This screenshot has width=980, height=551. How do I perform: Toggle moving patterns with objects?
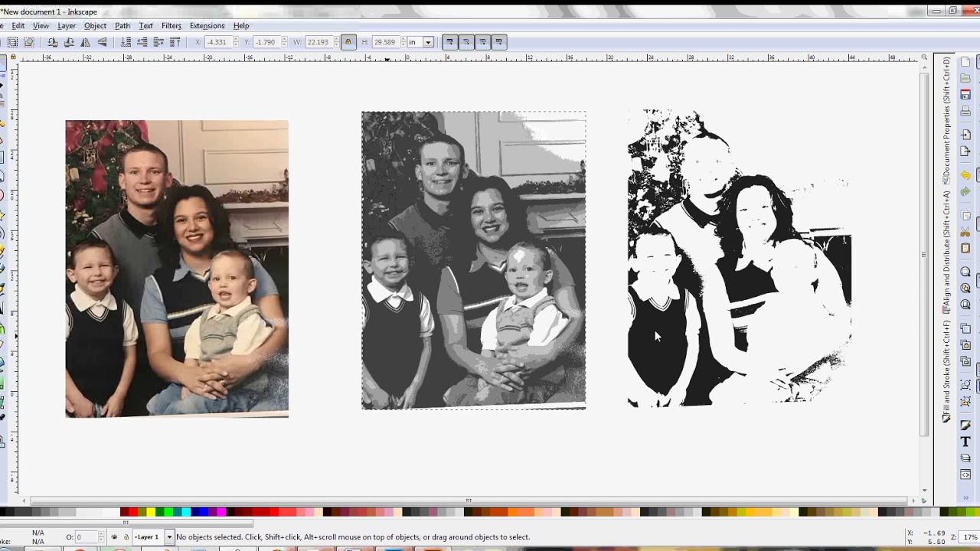(x=499, y=42)
